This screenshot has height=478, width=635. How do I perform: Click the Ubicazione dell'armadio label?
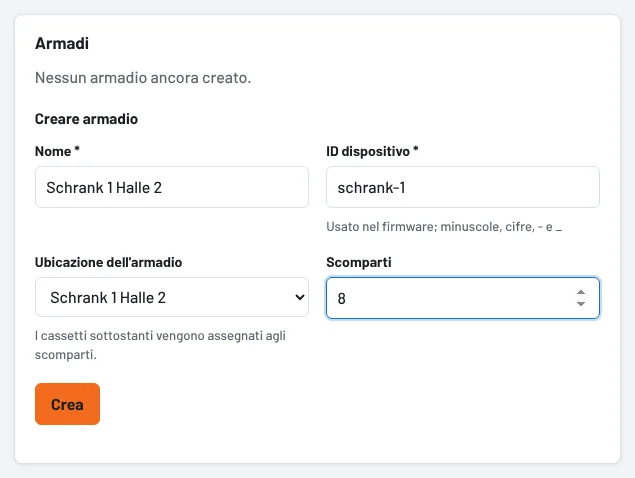(109, 262)
